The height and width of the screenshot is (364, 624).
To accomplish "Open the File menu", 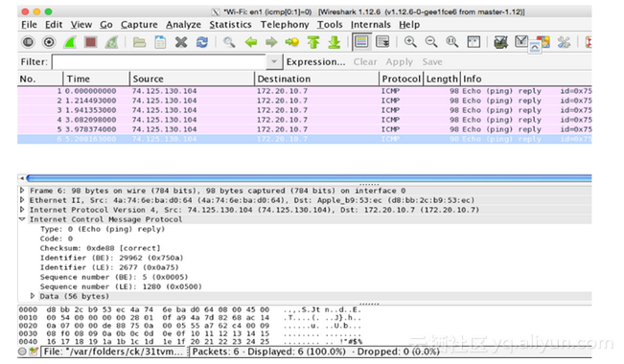I will coord(29,25).
